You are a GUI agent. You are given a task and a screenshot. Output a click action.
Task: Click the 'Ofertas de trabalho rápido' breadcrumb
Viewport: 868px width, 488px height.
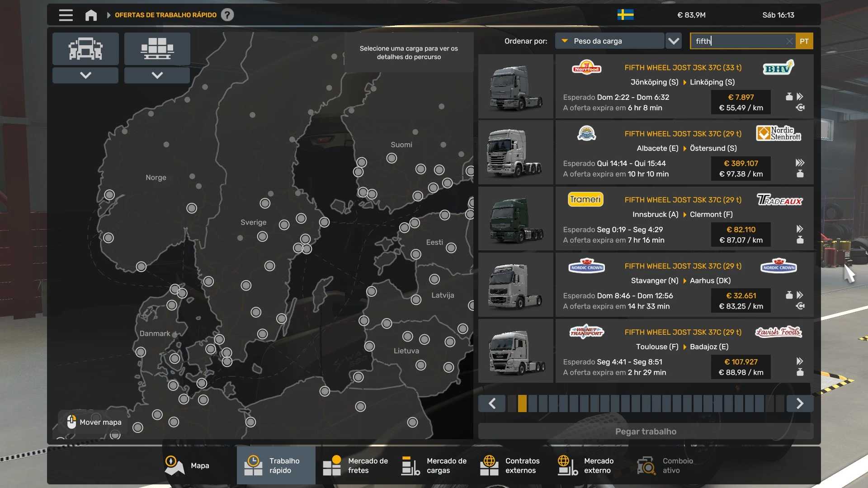click(165, 15)
